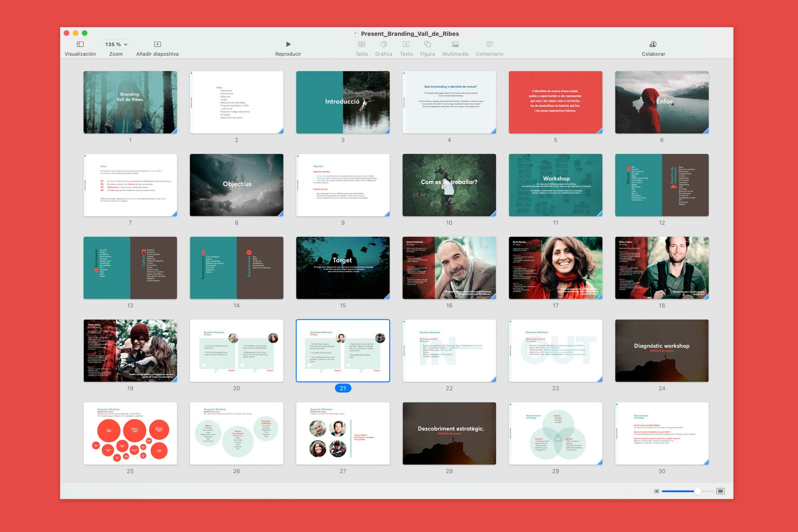Insert a chart with the Gráfica icon
798x532 pixels.
(384, 44)
